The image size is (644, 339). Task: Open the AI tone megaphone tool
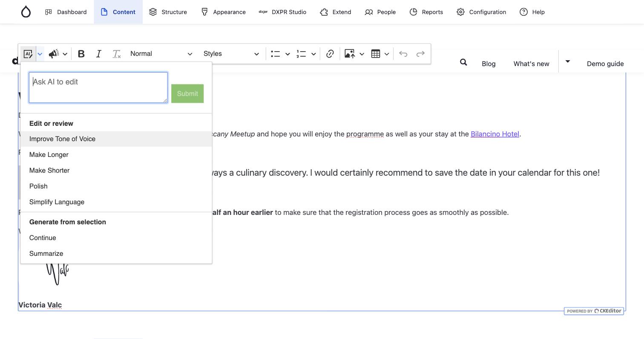54,54
